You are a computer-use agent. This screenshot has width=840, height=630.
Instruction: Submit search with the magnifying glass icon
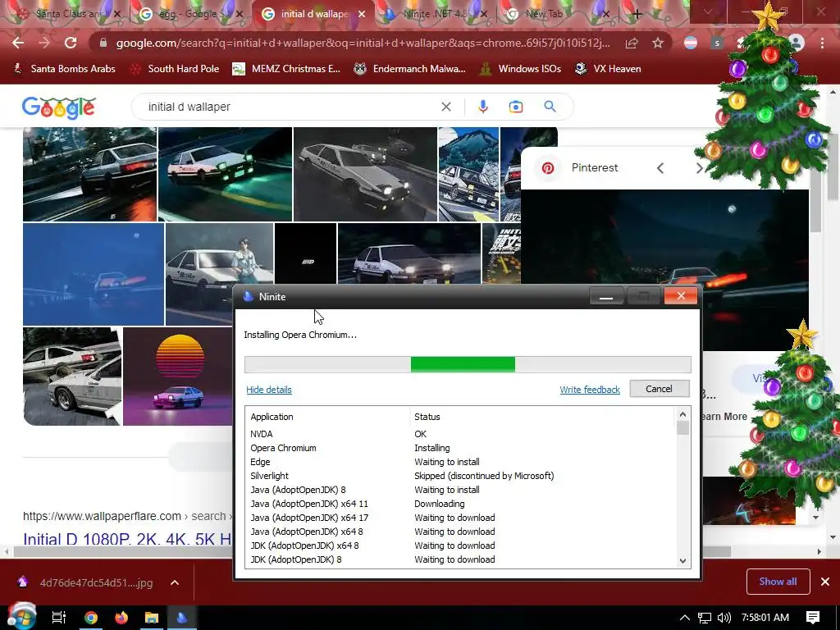coord(550,107)
